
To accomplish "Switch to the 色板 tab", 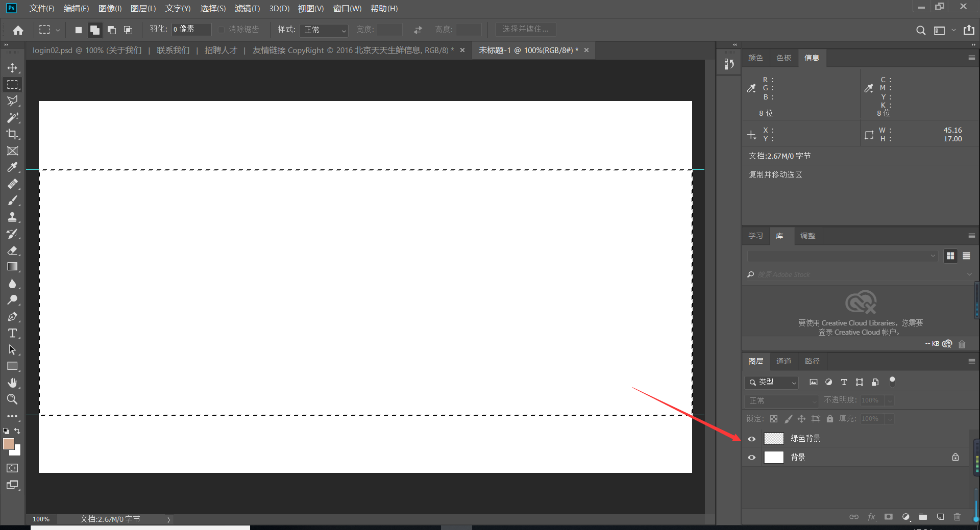I will pos(783,58).
